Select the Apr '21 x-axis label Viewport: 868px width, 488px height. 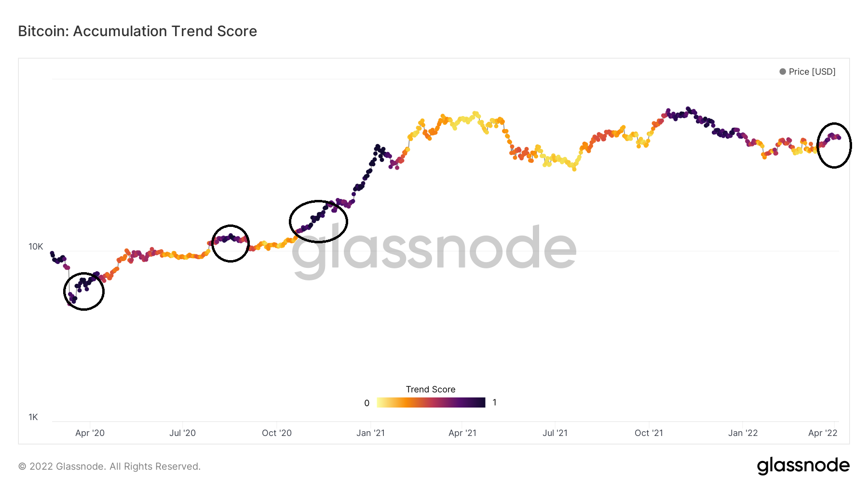462,433
